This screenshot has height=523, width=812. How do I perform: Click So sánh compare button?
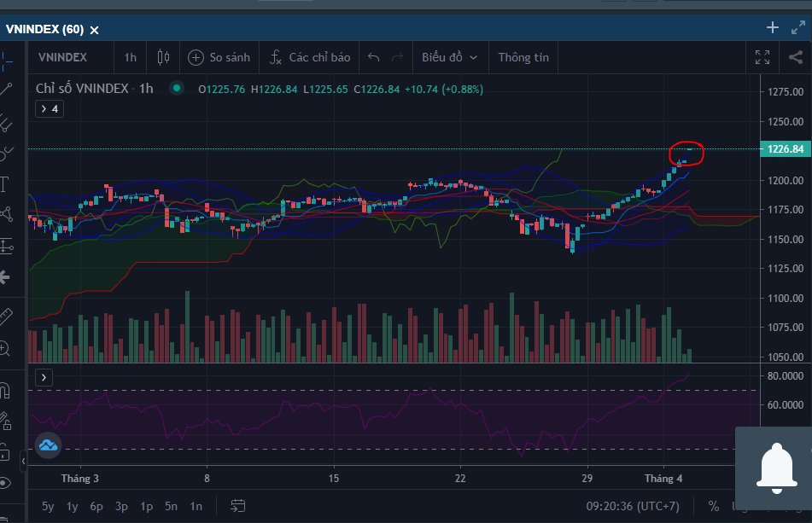tap(219, 57)
